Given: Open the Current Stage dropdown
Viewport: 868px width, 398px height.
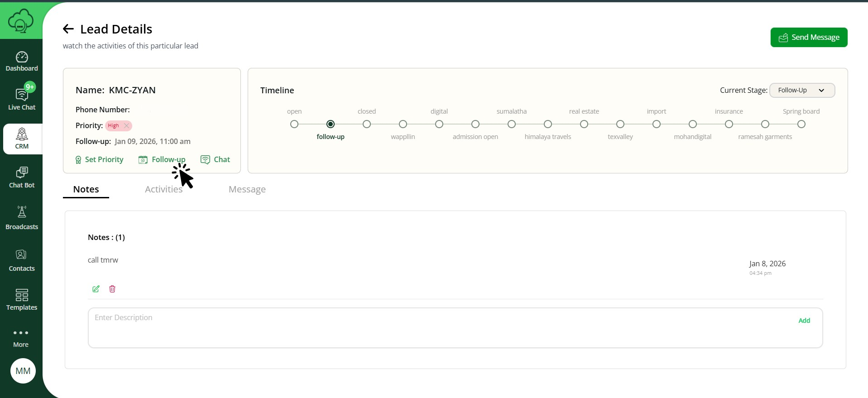Looking at the screenshot, I should tap(802, 90).
